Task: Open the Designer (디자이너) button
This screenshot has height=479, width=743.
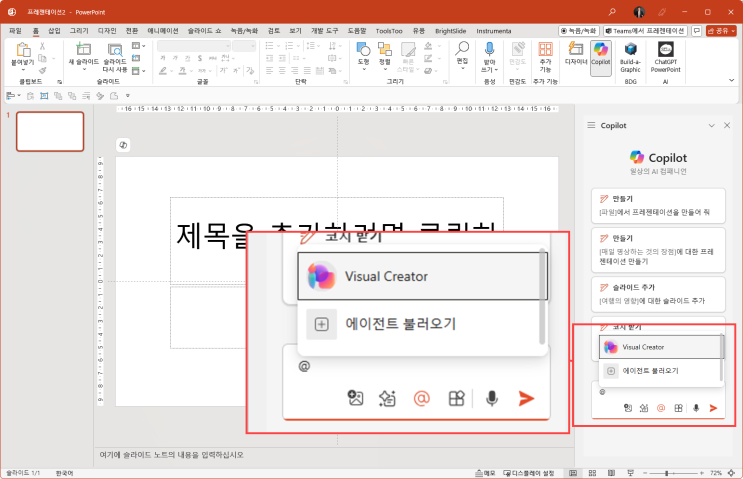Action: (576, 53)
